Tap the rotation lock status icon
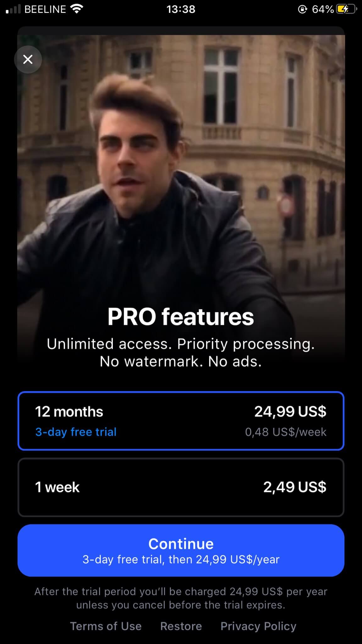 [302, 9]
